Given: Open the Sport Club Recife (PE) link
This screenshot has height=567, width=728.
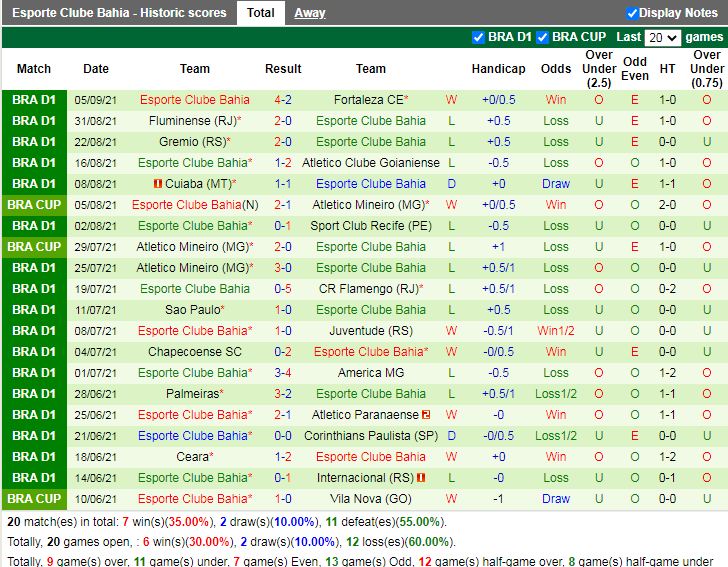Looking at the screenshot, I should [370, 226].
